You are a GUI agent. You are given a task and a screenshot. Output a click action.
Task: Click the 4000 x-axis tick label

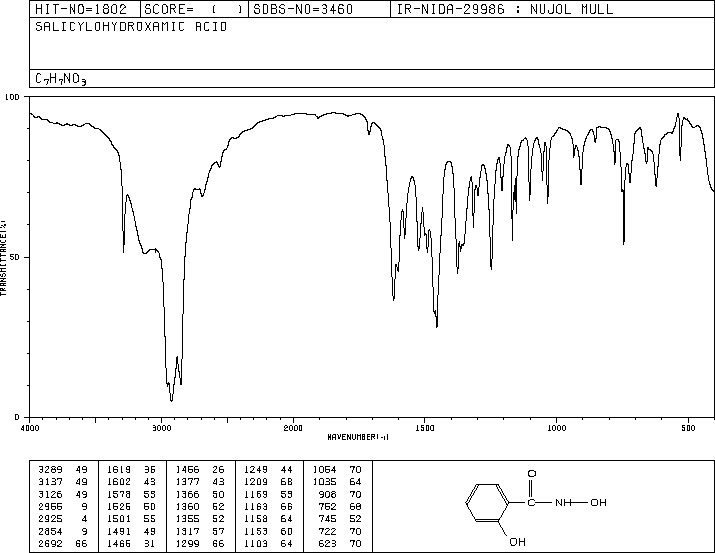click(30, 428)
